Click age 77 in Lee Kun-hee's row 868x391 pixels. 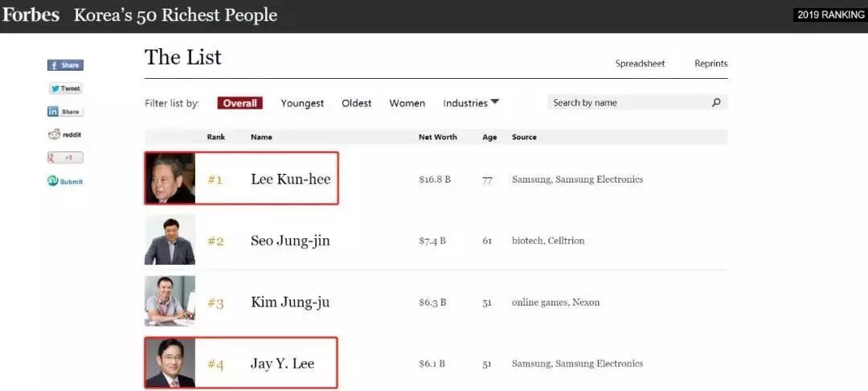pyautogui.click(x=487, y=180)
